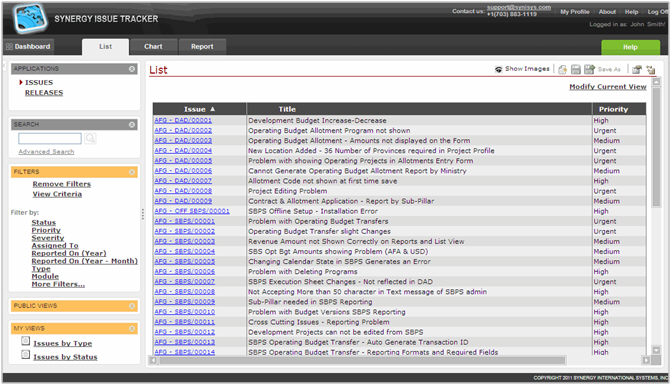
Task: Click the sidebar splitter handle dots
Action: point(143,214)
